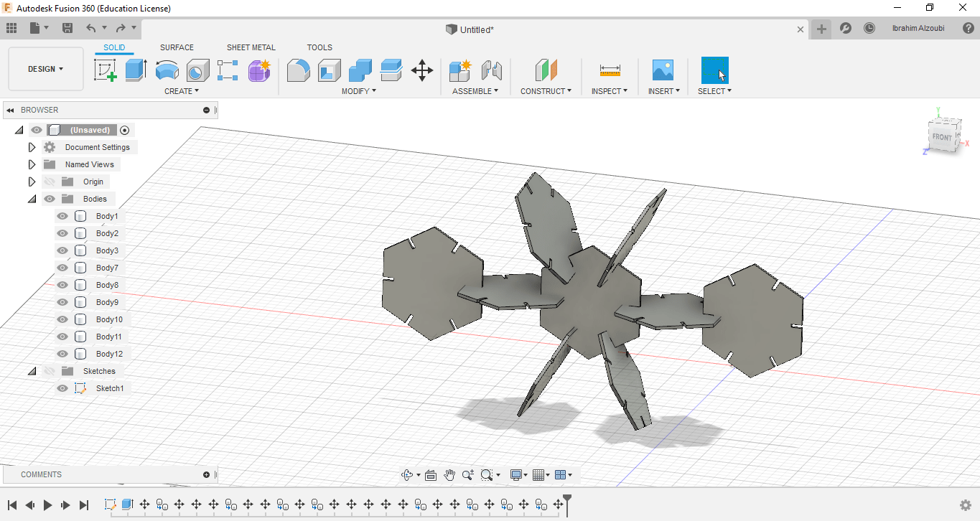This screenshot has width=980, height=521.
Task: Open the Extensions icon in title bar
Action: point(846,29)
